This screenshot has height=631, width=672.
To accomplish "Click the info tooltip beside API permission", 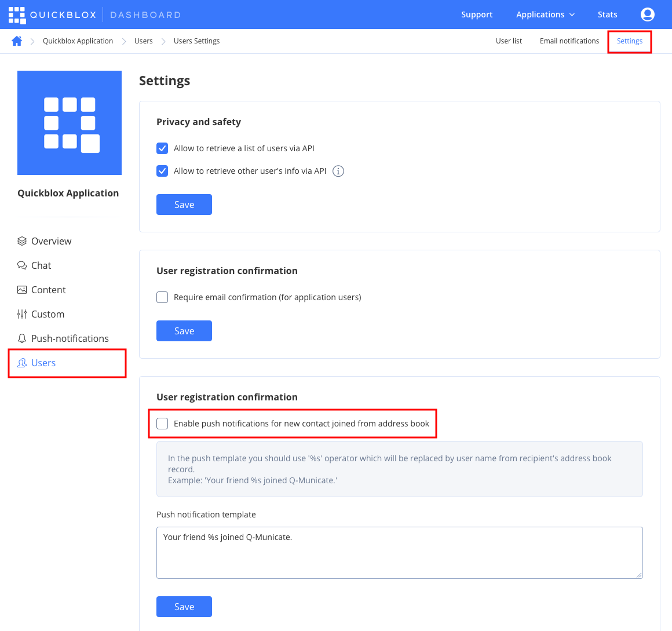I will tap(338, 170).
